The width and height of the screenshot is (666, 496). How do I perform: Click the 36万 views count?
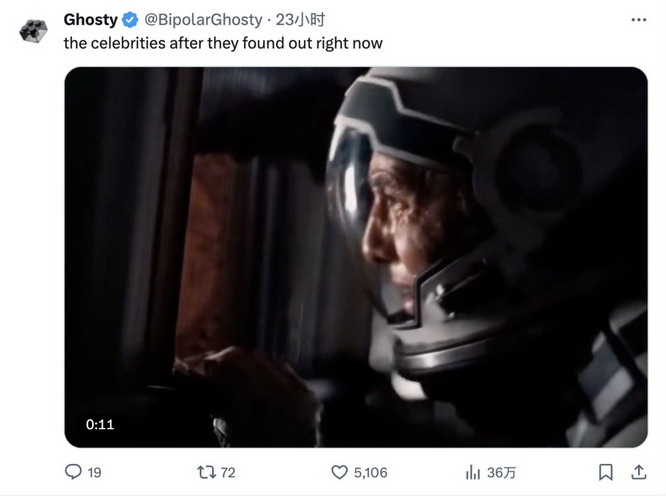(x=501, y=473)
